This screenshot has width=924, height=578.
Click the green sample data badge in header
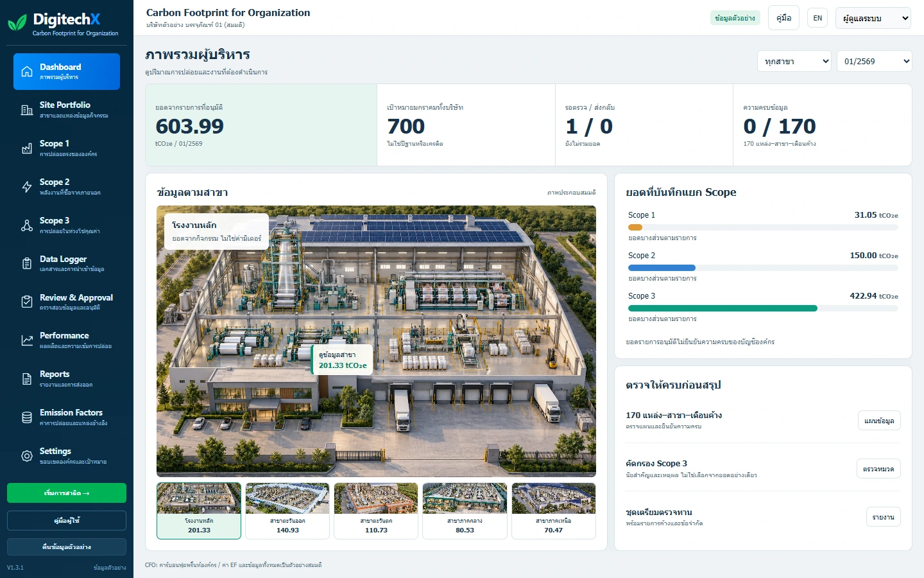(x=735, y=18)
